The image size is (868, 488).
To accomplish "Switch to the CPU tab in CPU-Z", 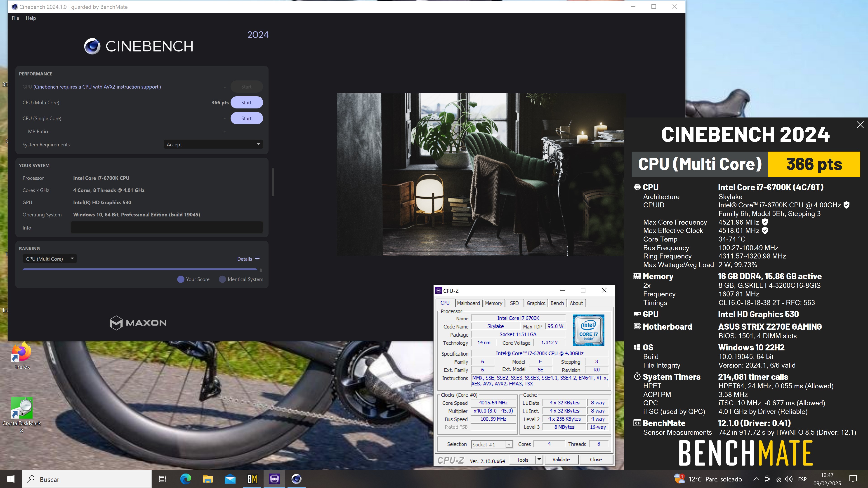I will pos(445,303).
